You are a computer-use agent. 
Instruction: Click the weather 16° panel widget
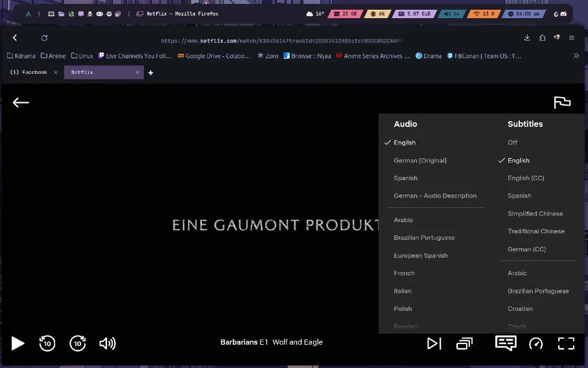pos(315,14)
